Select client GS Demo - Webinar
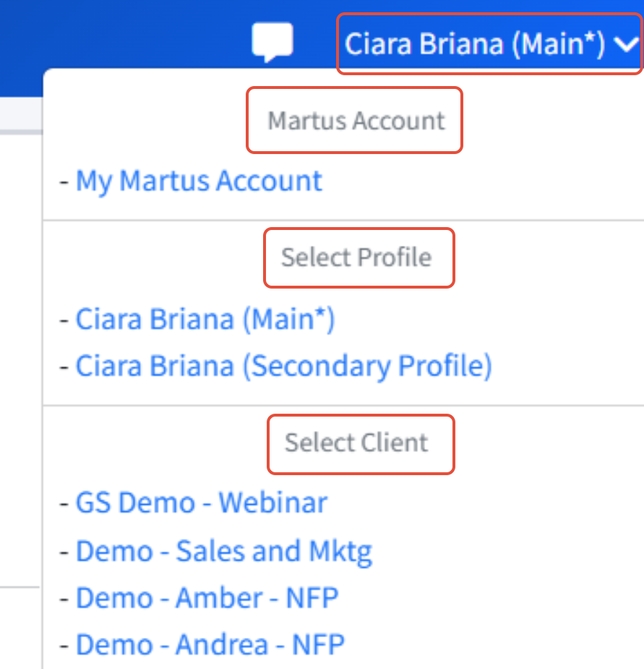The image size is (644, 669). 202,502
